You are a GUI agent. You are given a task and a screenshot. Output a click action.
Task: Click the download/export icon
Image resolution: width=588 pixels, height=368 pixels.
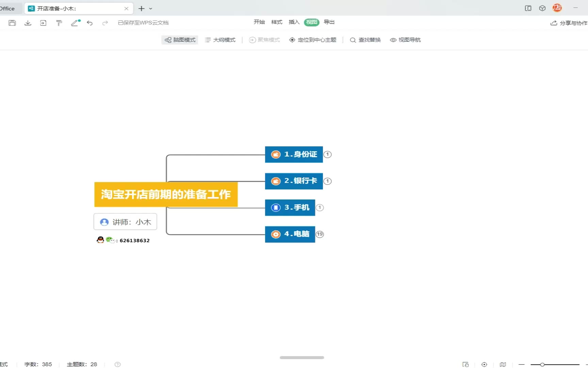[x=28, y=23]
